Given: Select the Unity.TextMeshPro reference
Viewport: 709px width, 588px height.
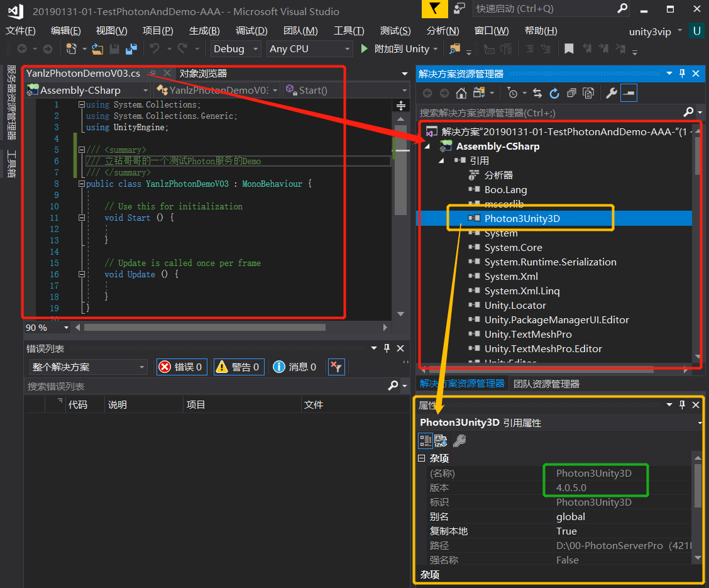Looking at the screenshot, I should point(528,335).
